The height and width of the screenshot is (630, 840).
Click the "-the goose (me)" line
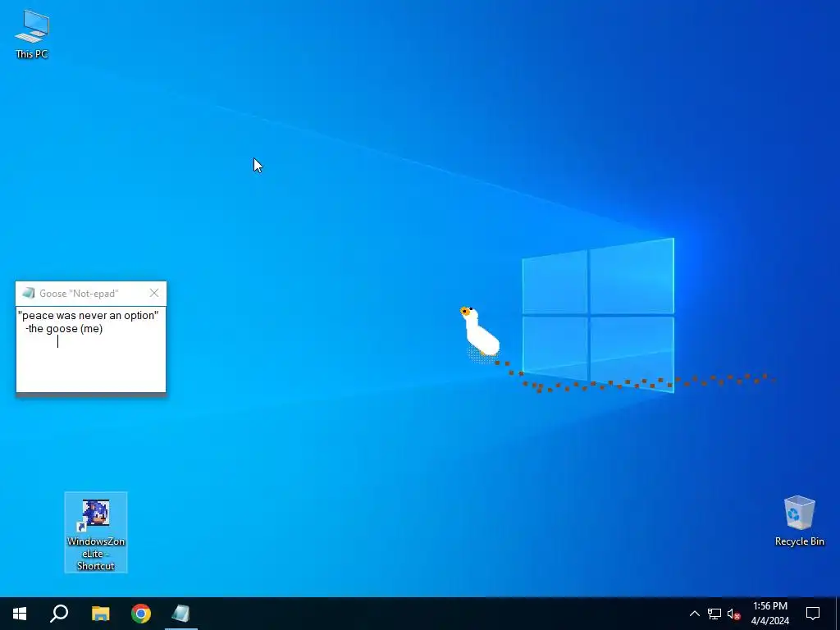(64, 328)
